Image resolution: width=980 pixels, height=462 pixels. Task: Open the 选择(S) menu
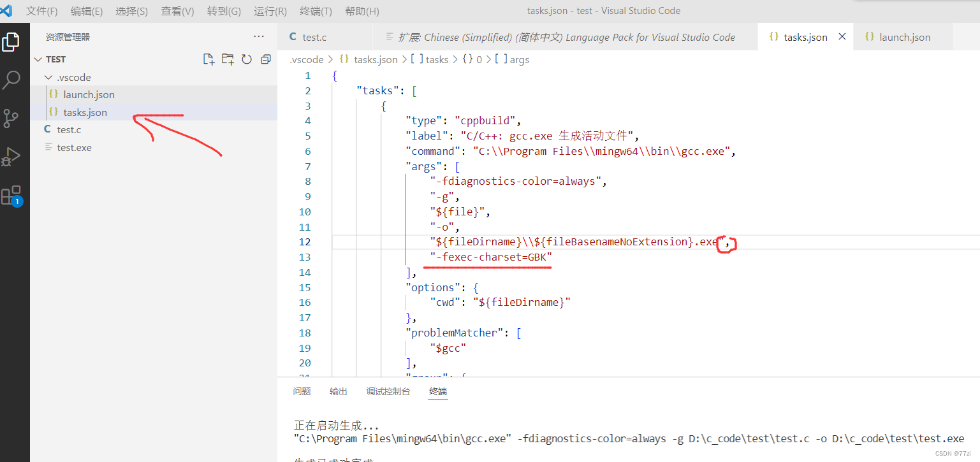(x=131, y=11)
